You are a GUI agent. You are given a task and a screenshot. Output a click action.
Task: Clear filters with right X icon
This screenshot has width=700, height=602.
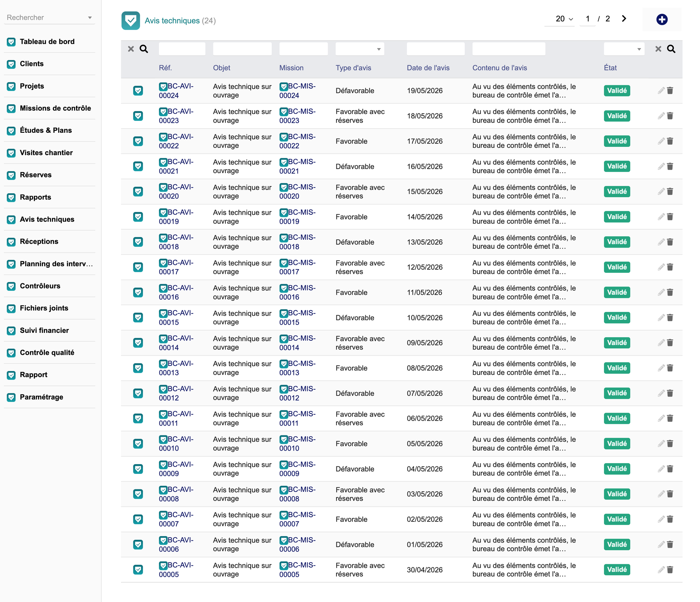click(658, 49)
